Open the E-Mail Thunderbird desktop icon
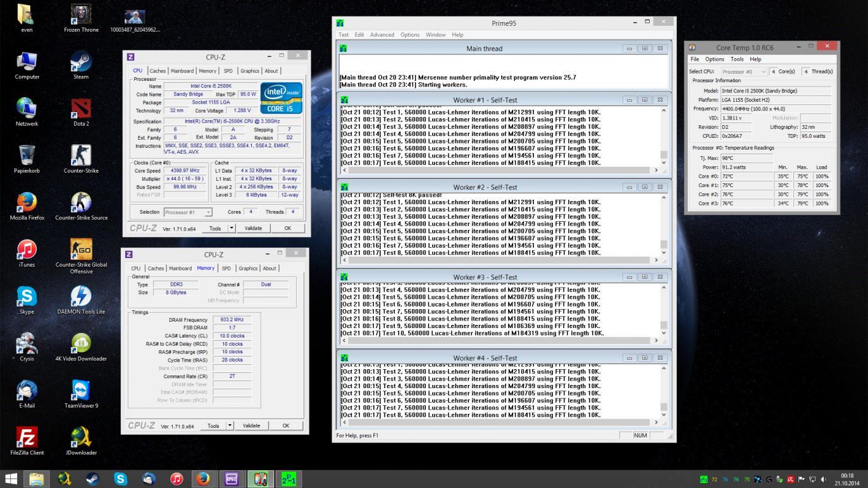The image size is (868, 488). pos(27,394)
